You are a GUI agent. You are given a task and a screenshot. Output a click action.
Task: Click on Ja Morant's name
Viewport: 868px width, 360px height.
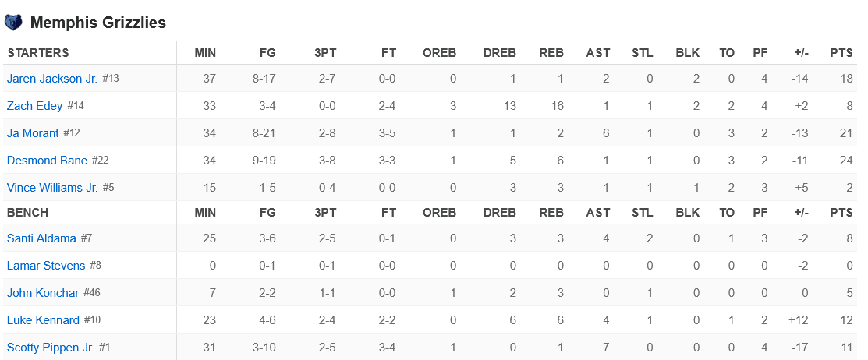pyautogui.click(x=33, y=133)
